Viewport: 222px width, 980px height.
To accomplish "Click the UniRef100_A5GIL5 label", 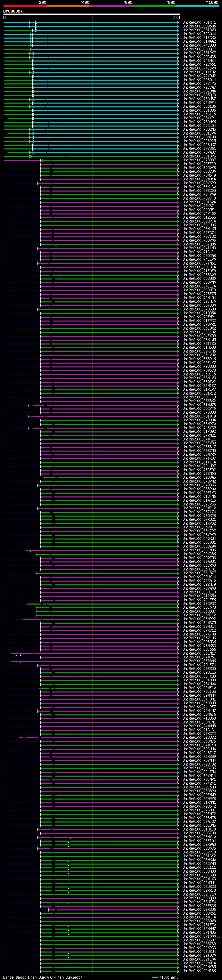I will click(199, 114).
